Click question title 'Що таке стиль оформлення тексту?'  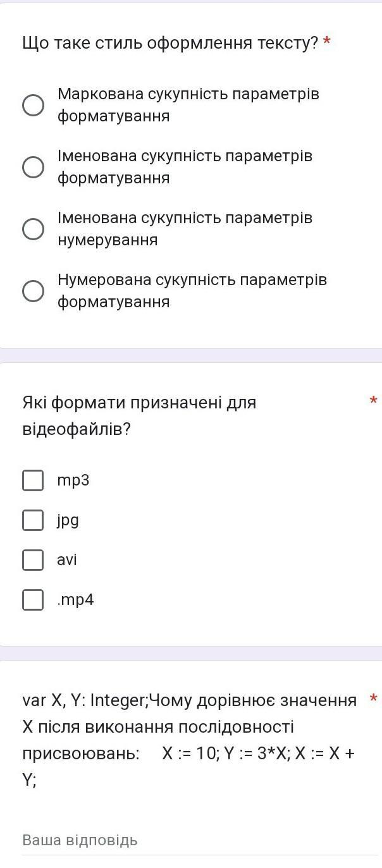[x=170, y=43]
